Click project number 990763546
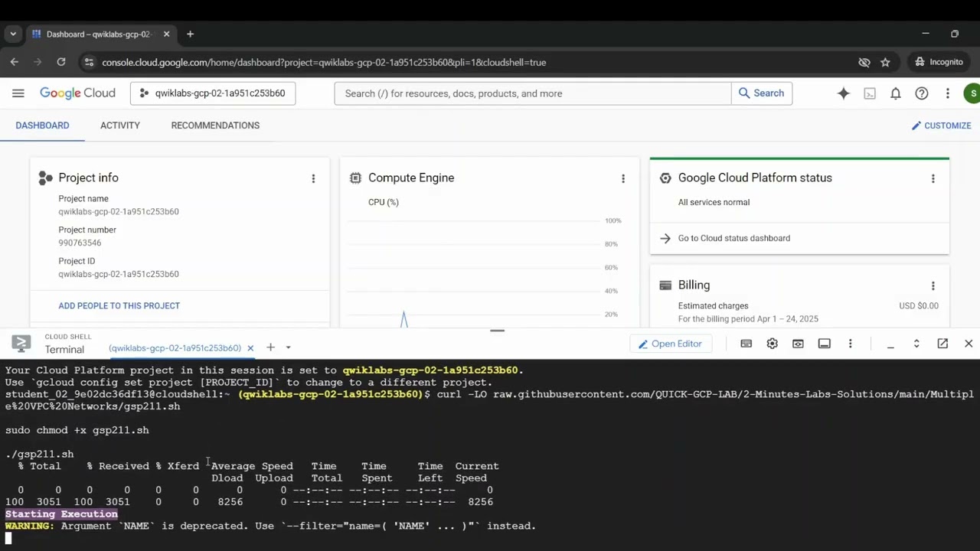 [80, 243]
